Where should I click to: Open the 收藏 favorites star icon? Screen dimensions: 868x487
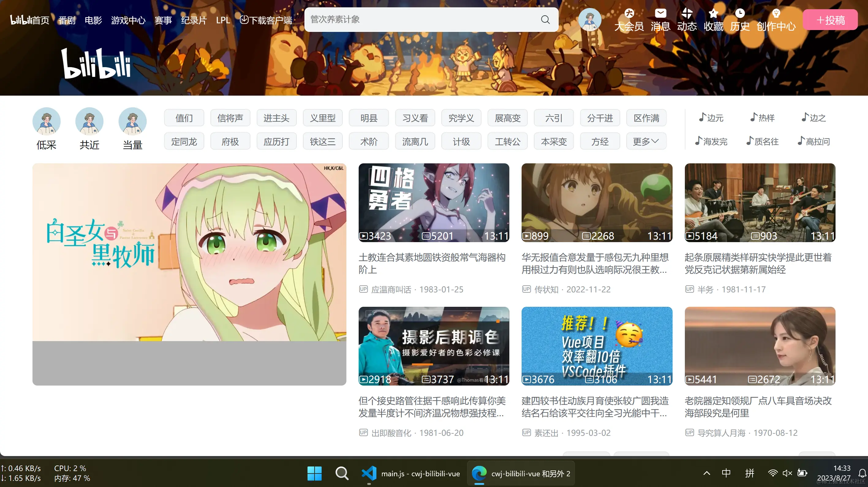pyautogui.click(x=713, y=13)
